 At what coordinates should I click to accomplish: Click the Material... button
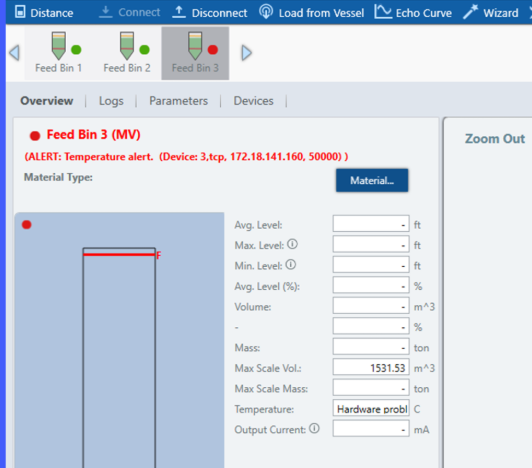tap(372, 180)
